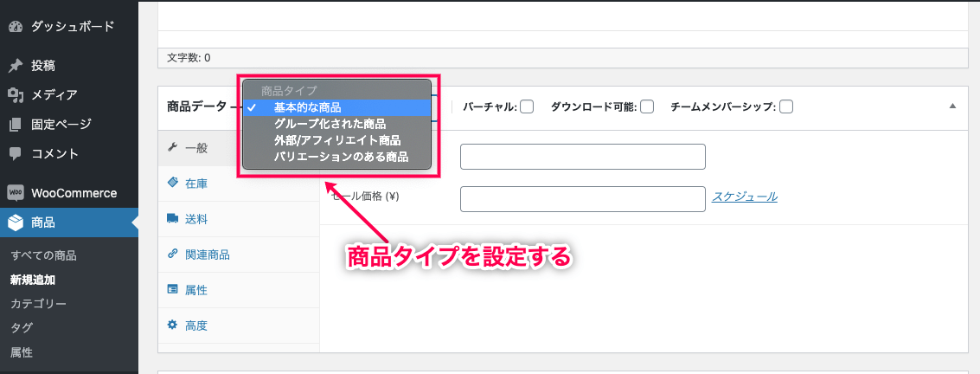Click the pages icon beside 固定ページ
This screenshot has width=980, height=374.
(16, 125)
